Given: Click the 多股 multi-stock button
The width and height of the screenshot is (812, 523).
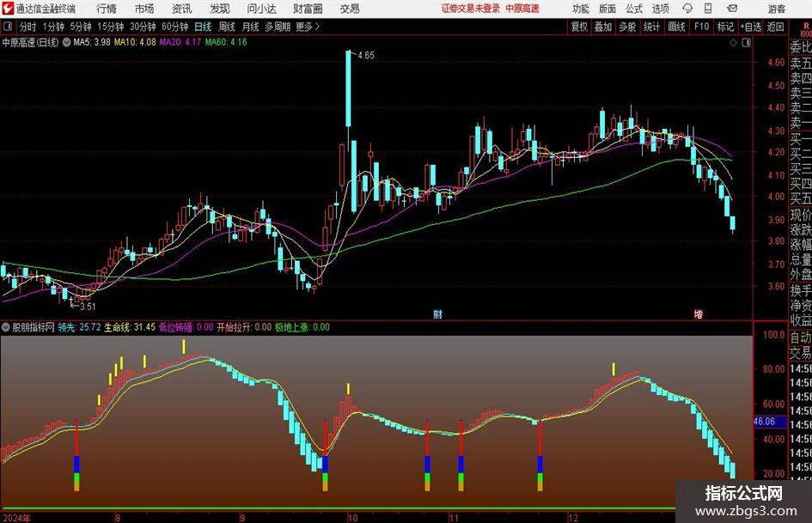Looking at the screenshot, I should [x=627, y=27].
